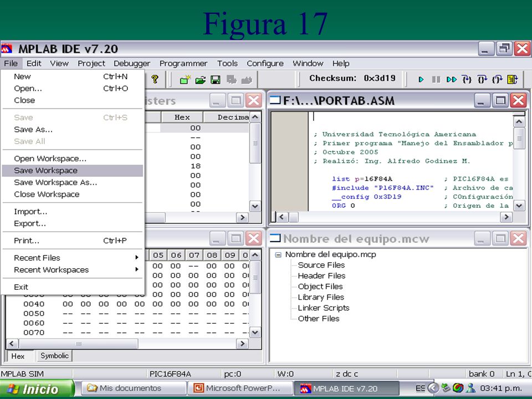Select Open Workspace... in the File menu
This screenshot has width=532, height=399.
pos(72,158)
